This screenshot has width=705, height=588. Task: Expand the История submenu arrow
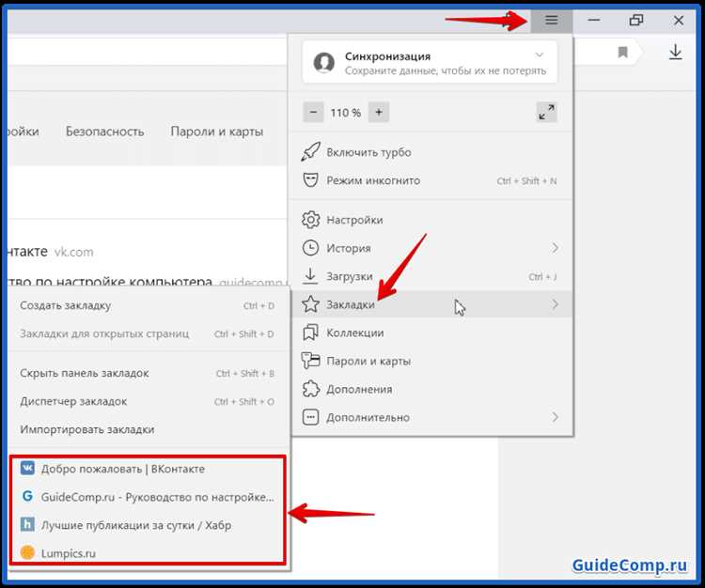click(x=556, y=248)
